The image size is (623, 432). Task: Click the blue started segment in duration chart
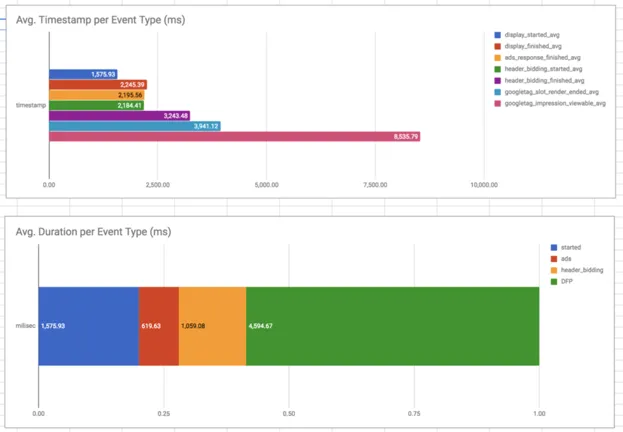(x=88, y=325)
